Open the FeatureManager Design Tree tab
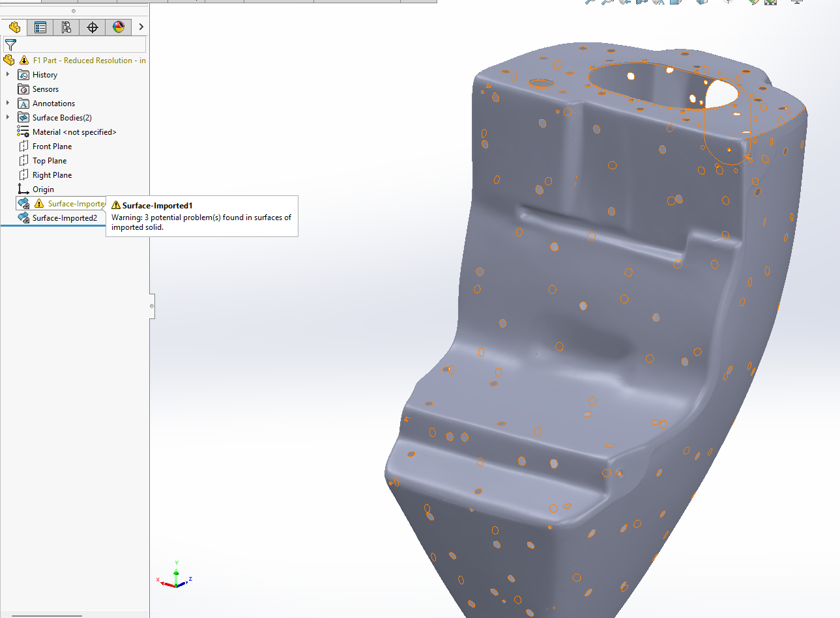Viewport: 840px width, 618px height. [x=14, y=27]
